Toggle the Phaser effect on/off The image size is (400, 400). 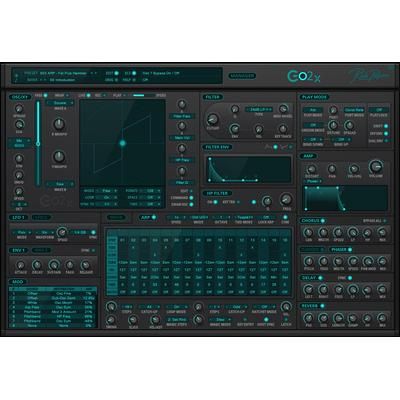click(350, 249)
